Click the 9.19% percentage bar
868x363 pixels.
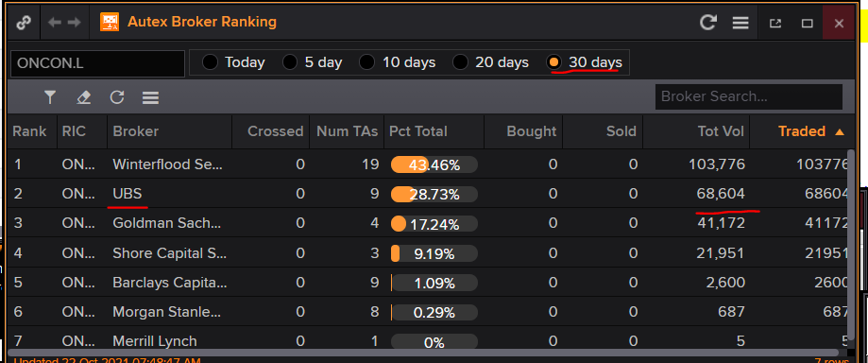click(x=434, y=254)
